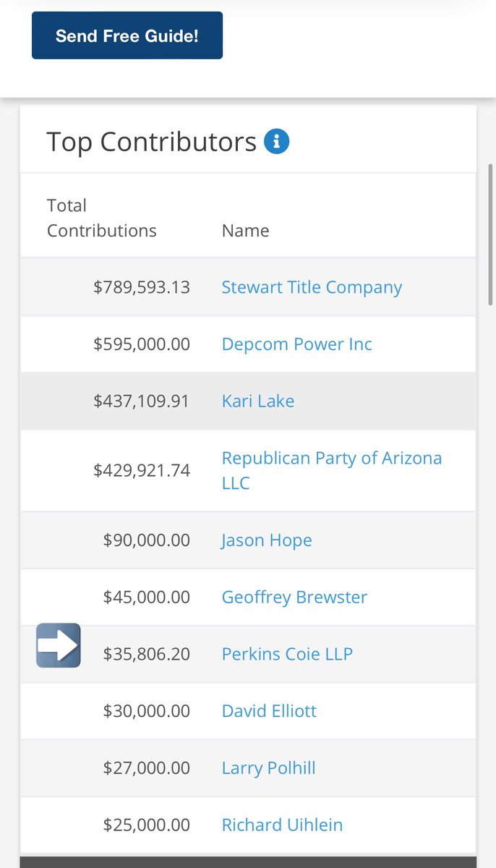496x868 pixels.
Task: Click the $25,000.00 amount for Richard Uihlein
Action: click(x=147, y=825)
